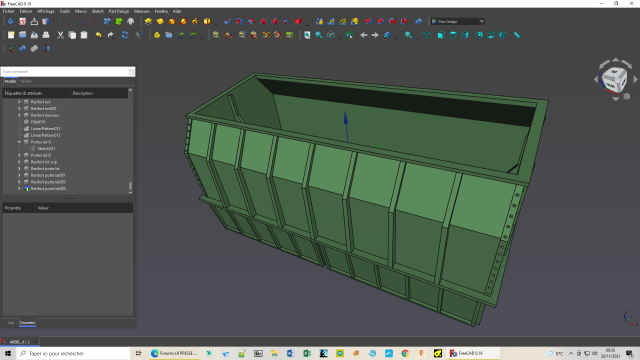Expand the Renfort int sup tree node
640x360 pixels.
click(x=19, y=162)
